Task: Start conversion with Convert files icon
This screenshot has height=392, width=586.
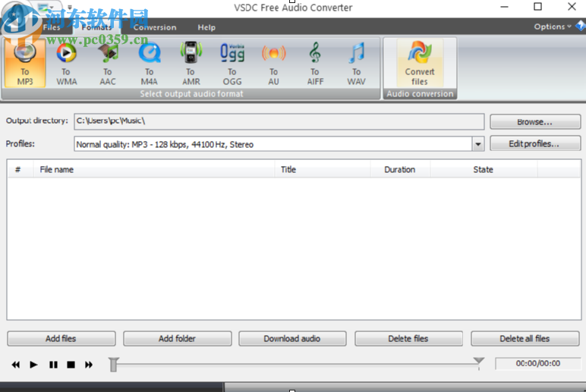Action: (420, 64)
